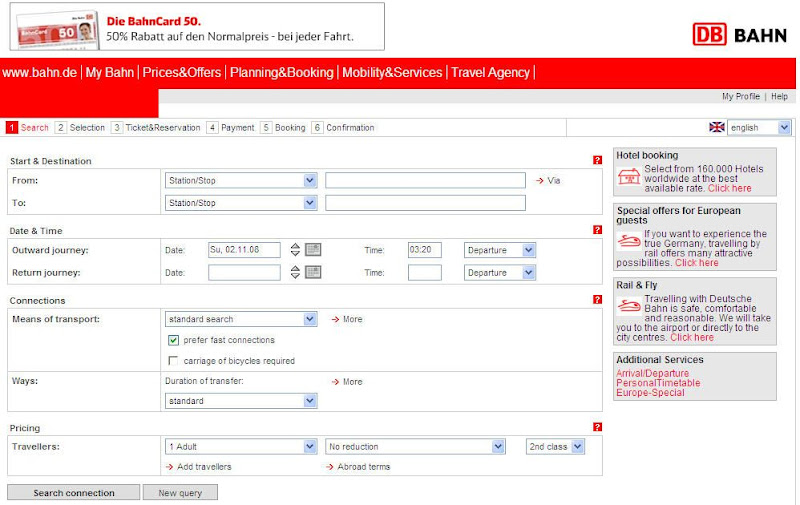Open calendar for return journey date
800x505 pixels.
313,272
